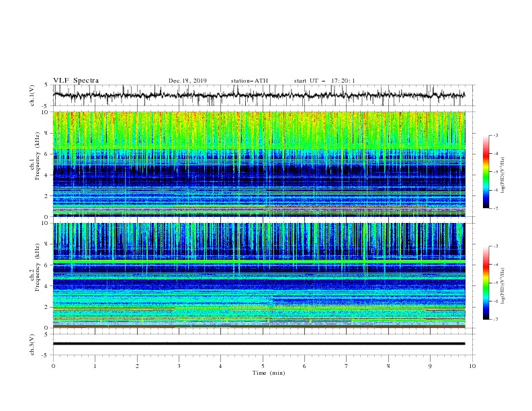Click the ch.1 upper color scale bar

click(x=486, y=171)
